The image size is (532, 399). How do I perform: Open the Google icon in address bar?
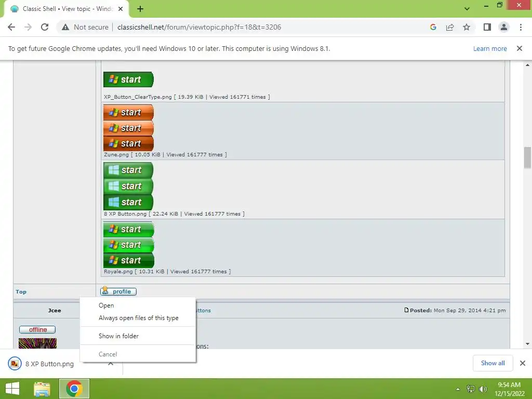tap(433, 27)
